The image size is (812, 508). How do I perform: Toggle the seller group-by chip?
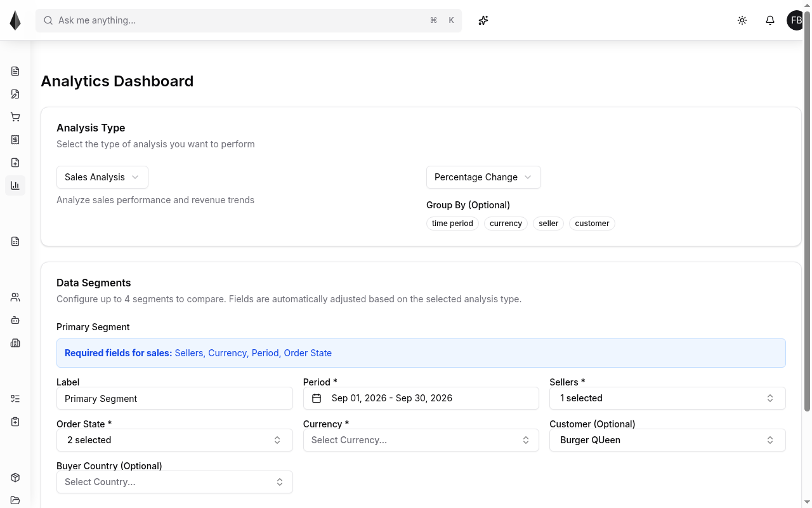pyautogui.click(x=549, y=224)
